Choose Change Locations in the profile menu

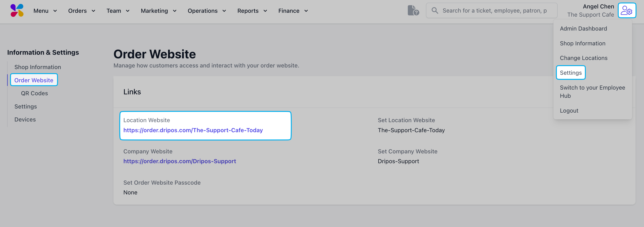[584, 58]
